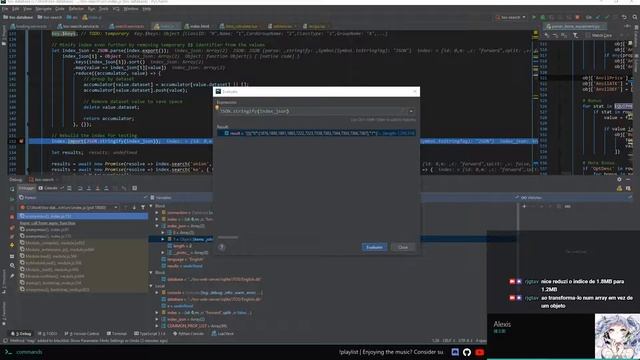Click the Evaluate Expression calculator icon
The width and height of the screenshot is (640, 360).
coord(134,188)
